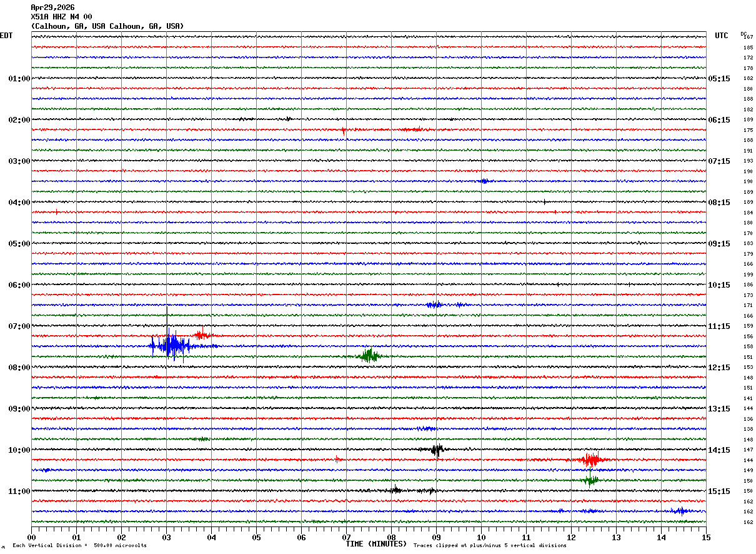Click the DC offset value "172"

[x=748, y=58]
